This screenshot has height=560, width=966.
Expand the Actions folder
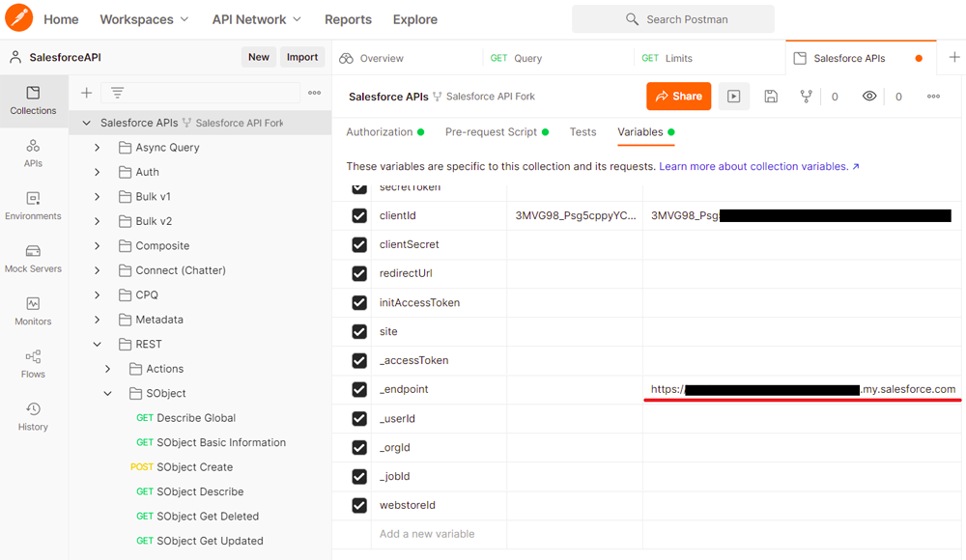click(107, 369)
